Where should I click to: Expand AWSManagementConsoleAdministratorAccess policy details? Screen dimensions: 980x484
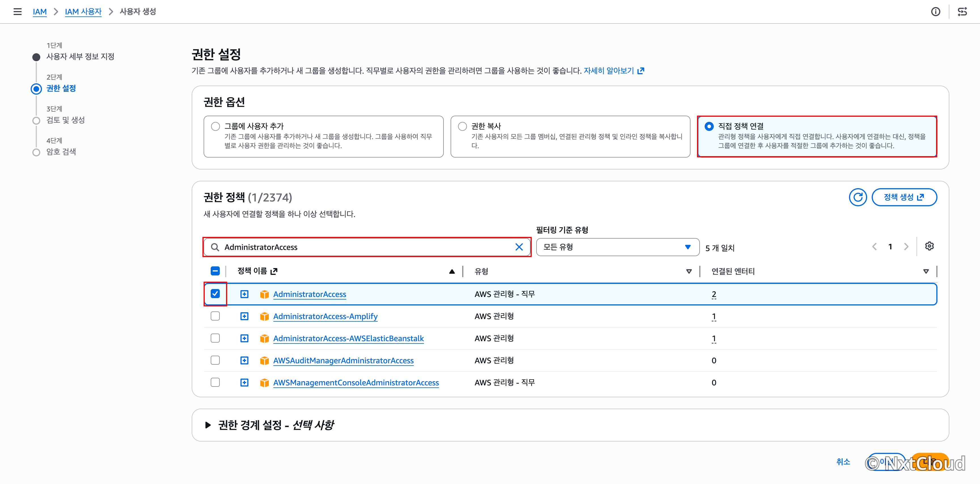244,383
